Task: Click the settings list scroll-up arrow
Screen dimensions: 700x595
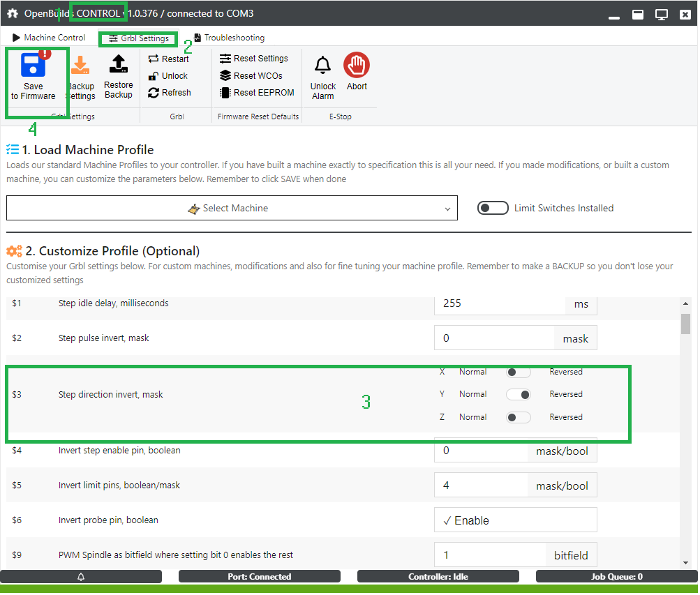Action: 685,304
